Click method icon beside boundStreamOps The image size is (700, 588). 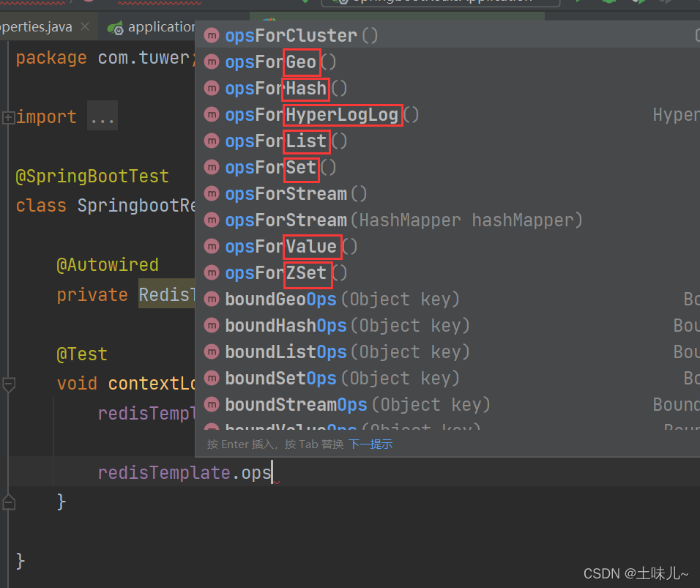(x=212, y=403)
